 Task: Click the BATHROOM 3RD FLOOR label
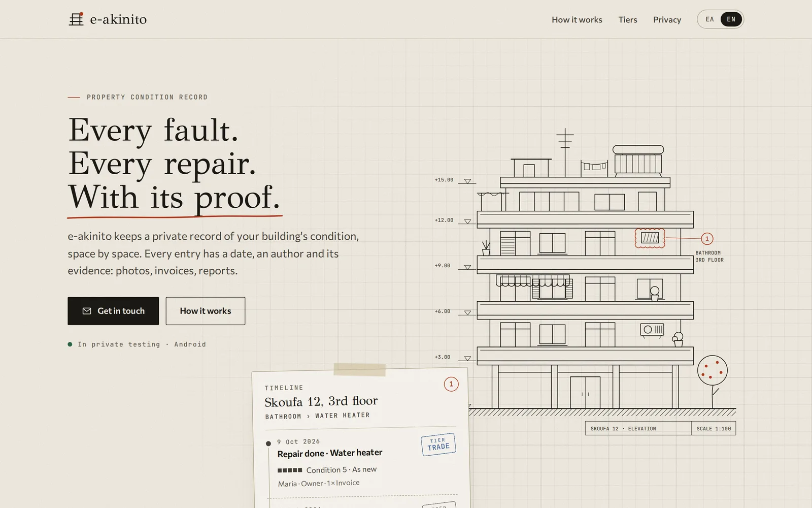(709, 256)
